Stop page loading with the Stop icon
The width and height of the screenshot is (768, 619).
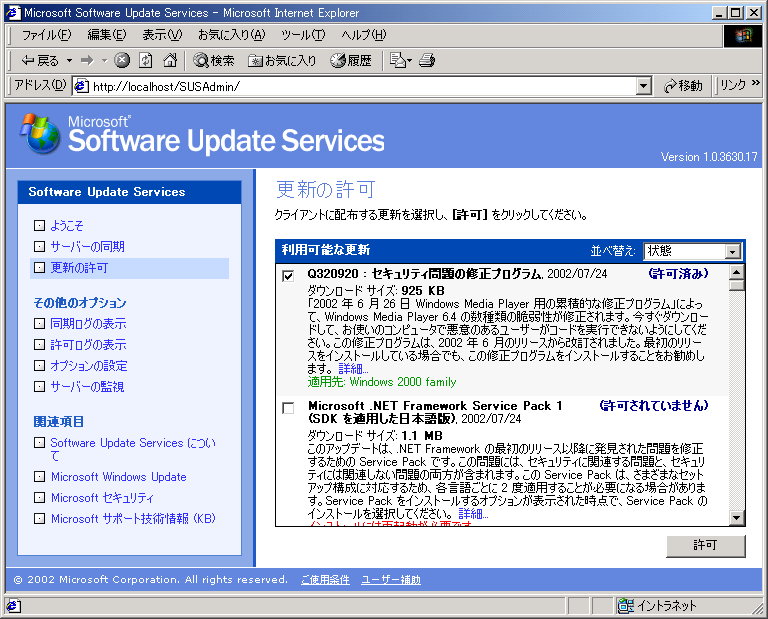point(122,60)
